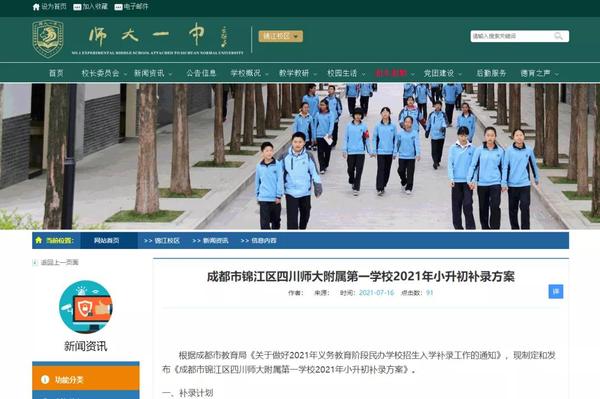Expand the 学校概况 menu arrow
600x399 pixels.
(x=267, y=74)
